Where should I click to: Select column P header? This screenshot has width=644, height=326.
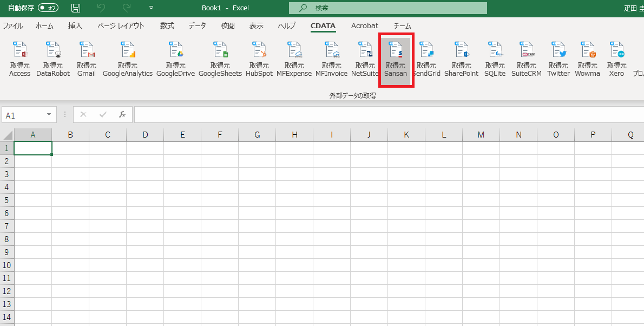point(593,134)
